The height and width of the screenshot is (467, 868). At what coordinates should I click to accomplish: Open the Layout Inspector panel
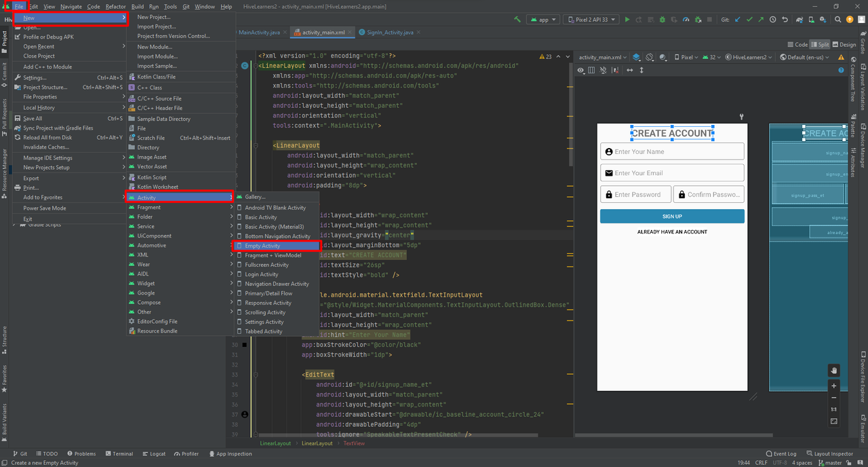(829, 453)
